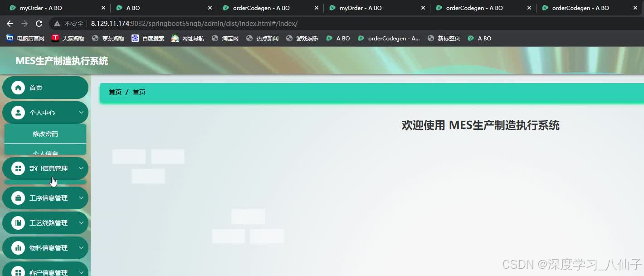Select the 工序信息管理 sidebar icon

(x=18, y=197)
